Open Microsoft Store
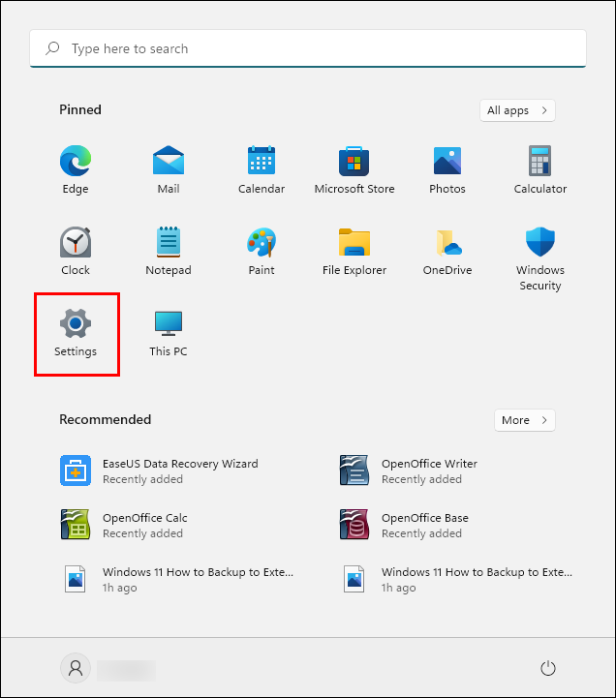This screenshot has height=698, width=616. click(x=354, y=161)
